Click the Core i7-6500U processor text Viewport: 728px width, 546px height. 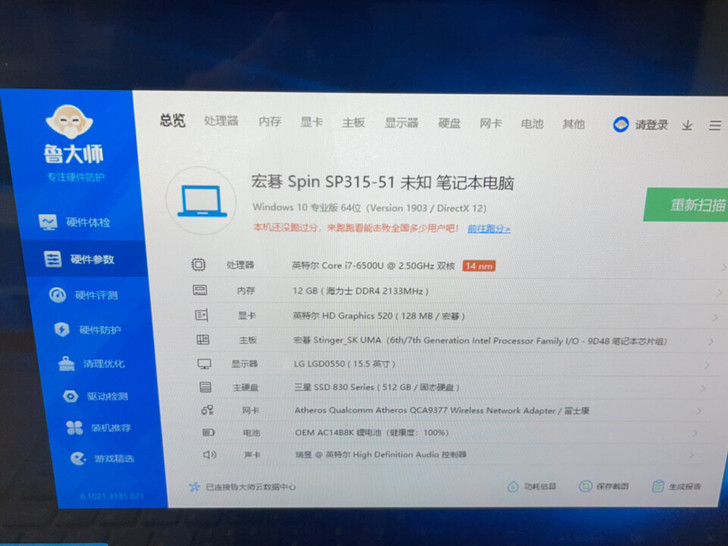tap(373, 266)
